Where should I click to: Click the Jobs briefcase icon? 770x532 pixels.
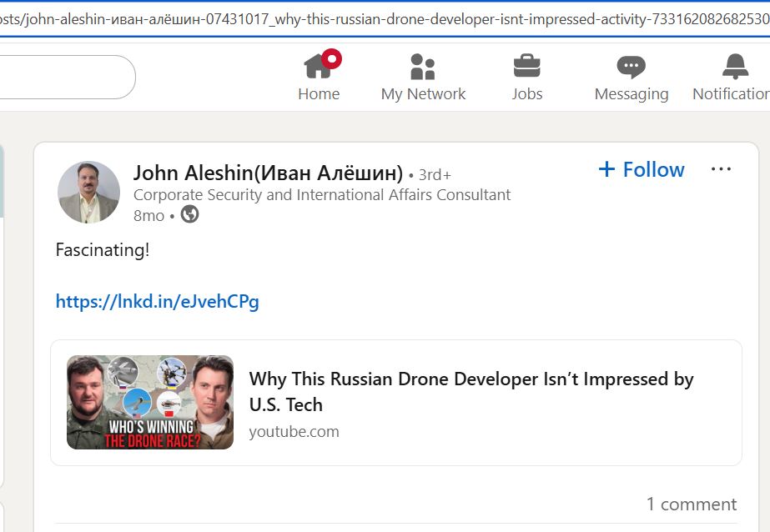click(x=526, y=65)
